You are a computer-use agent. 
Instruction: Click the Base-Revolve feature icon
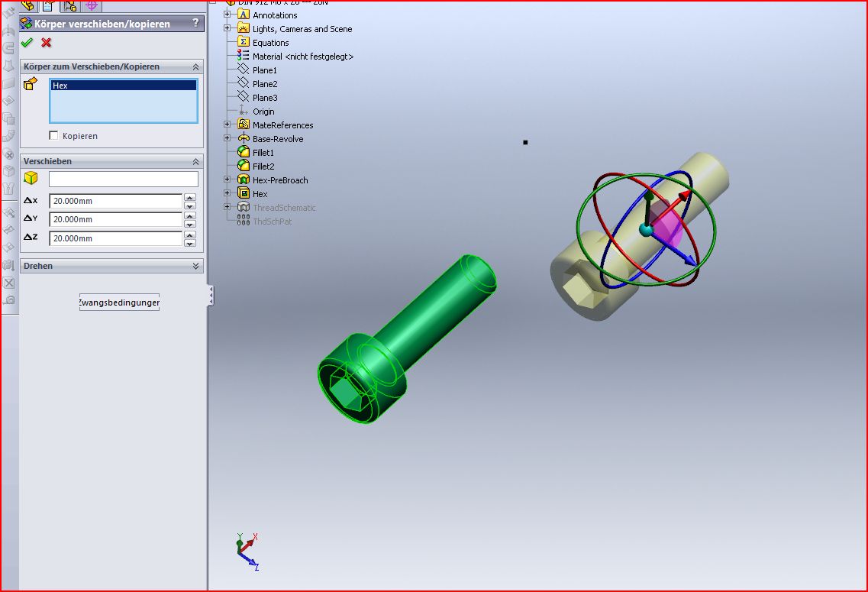click(244, 138)
